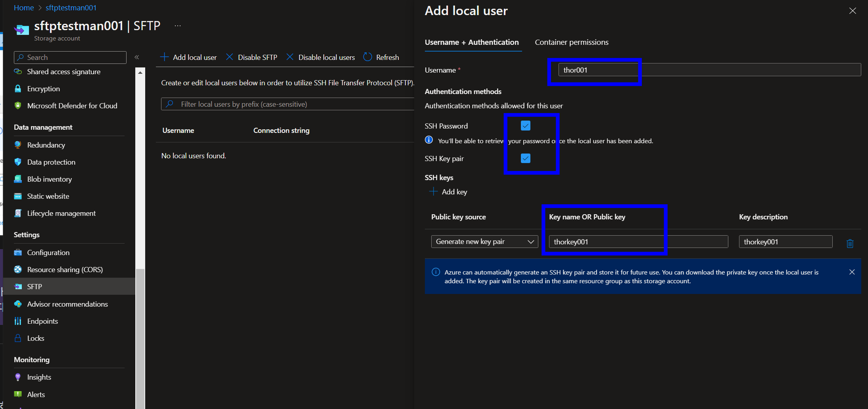Switch to Container permissions tab
Image resolution: width=868 pixels, height=409 pixels.
point(572,42)
